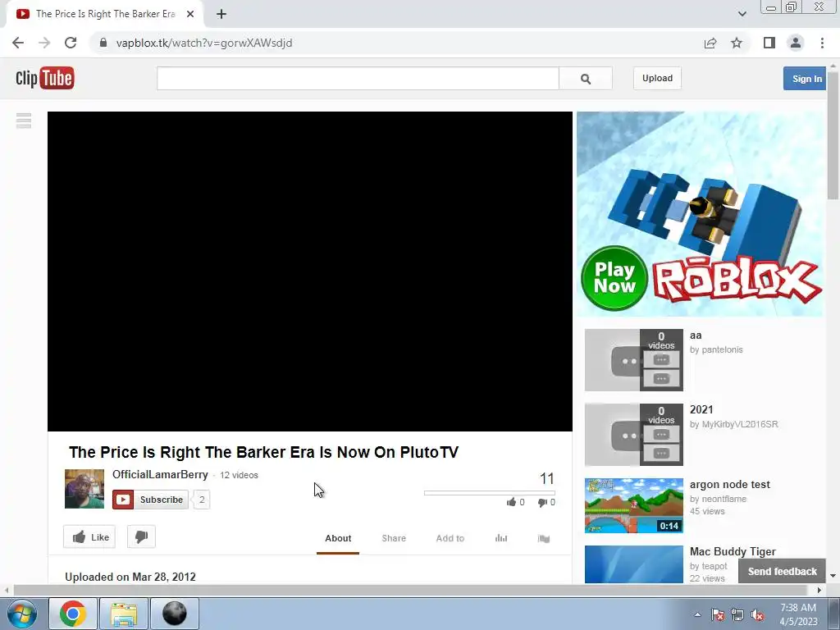Open File Explorer from taskbar
Viewport: 840px width, 630px height.
[124, 614]
